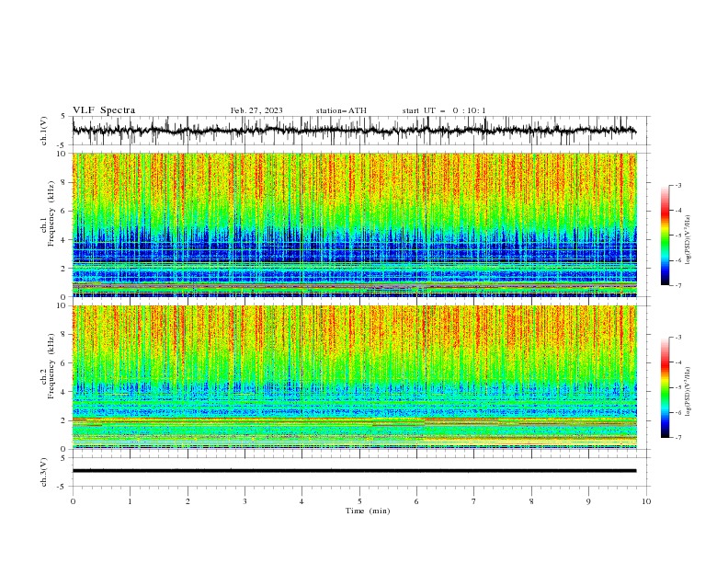
Task: Click the 'station=ATH' label
Action: pos(341,110)
